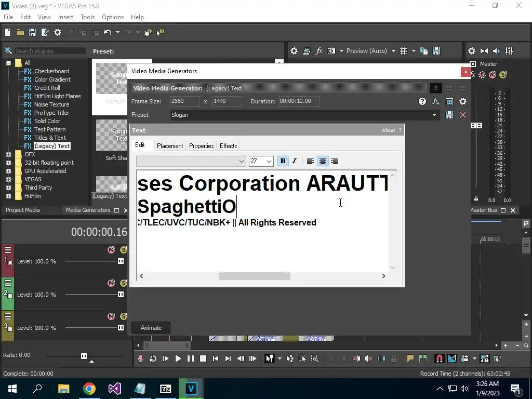
Task: Open video output FX in the preview toolbar
Action: click(x=319, y=51)
